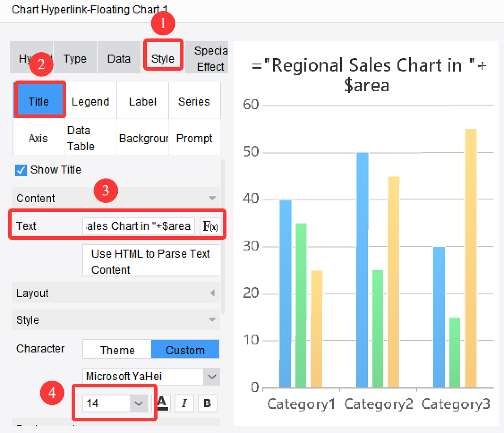Switch to the Style tab
The width and height of the screenshot is (504, 433).
163,59
